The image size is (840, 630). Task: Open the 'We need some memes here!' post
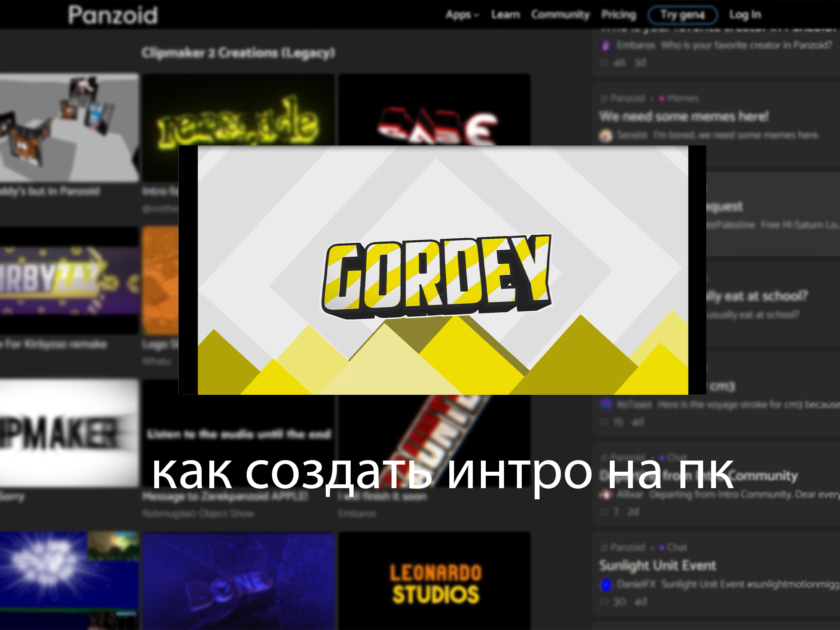684,116
